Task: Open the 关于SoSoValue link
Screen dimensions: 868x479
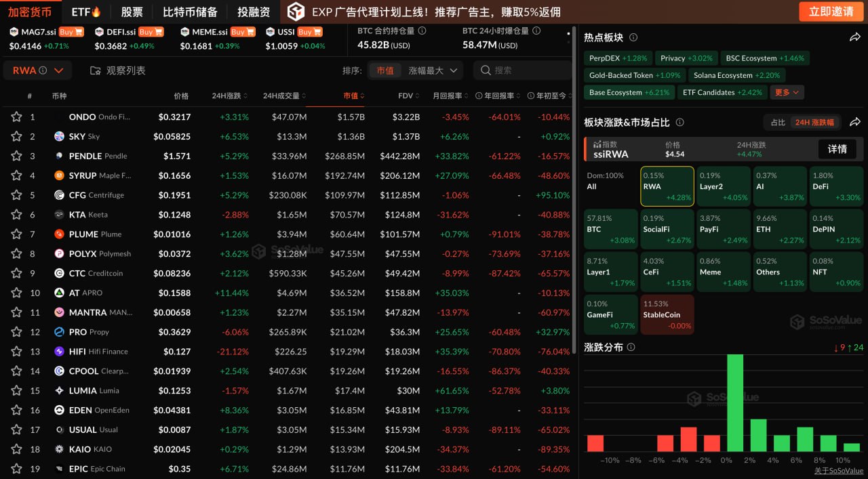Action: tap(839, 471)
